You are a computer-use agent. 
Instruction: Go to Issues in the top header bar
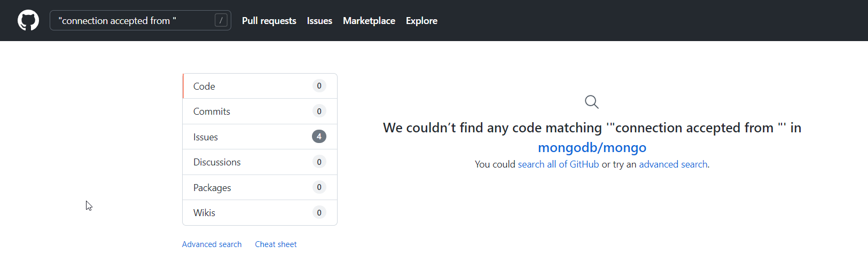click(319, 21)
